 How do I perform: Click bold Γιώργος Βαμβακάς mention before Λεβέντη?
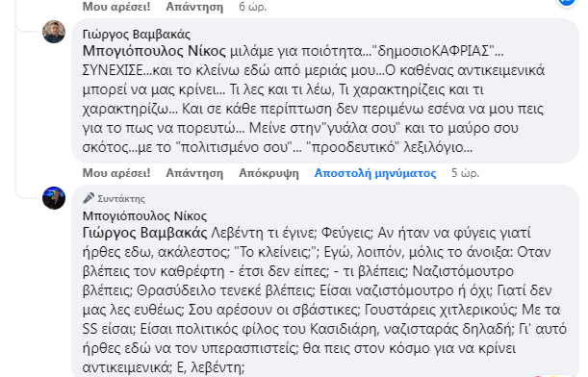pos(144,233)
